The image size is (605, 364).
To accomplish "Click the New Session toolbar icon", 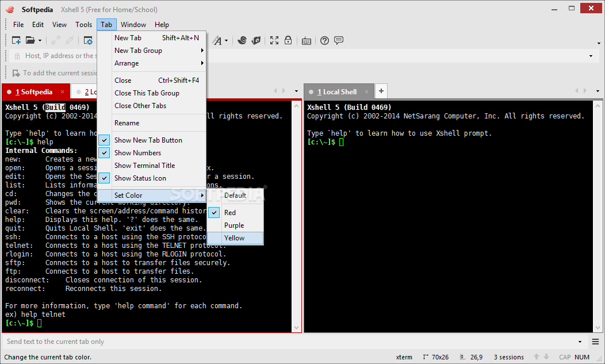I will coord(16,40).
